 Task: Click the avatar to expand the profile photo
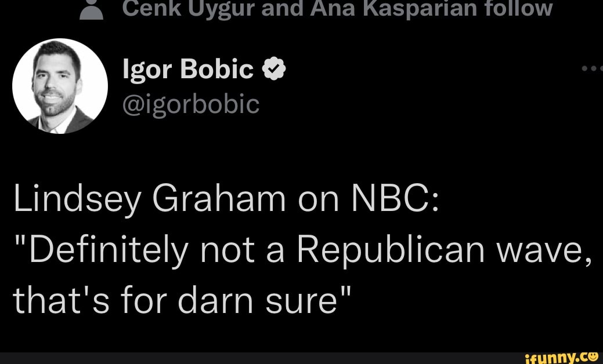pos(60,86)
